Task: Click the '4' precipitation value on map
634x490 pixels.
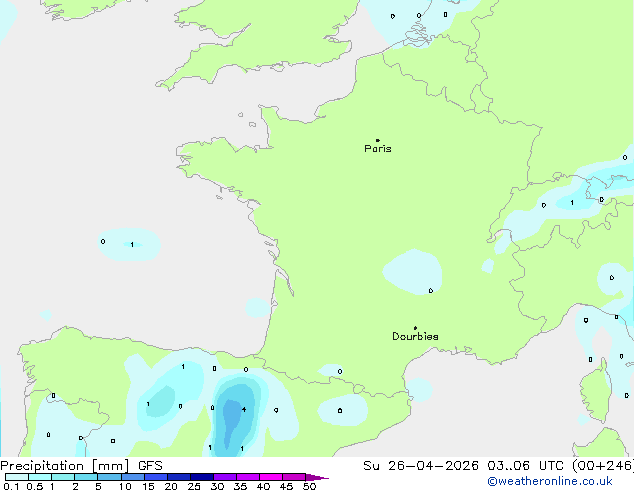Action: pyautogui.click(x=244, y=410)
